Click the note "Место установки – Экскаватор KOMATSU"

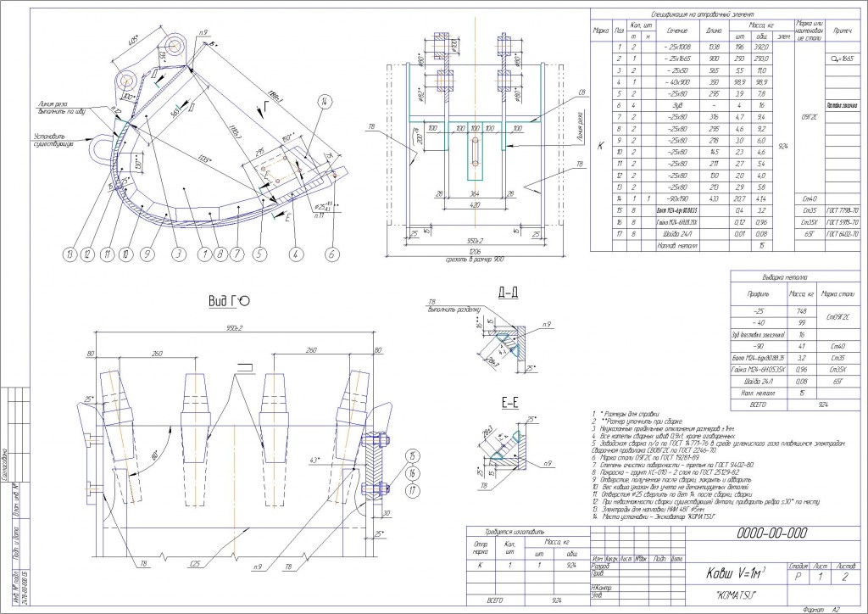[654, 516]
